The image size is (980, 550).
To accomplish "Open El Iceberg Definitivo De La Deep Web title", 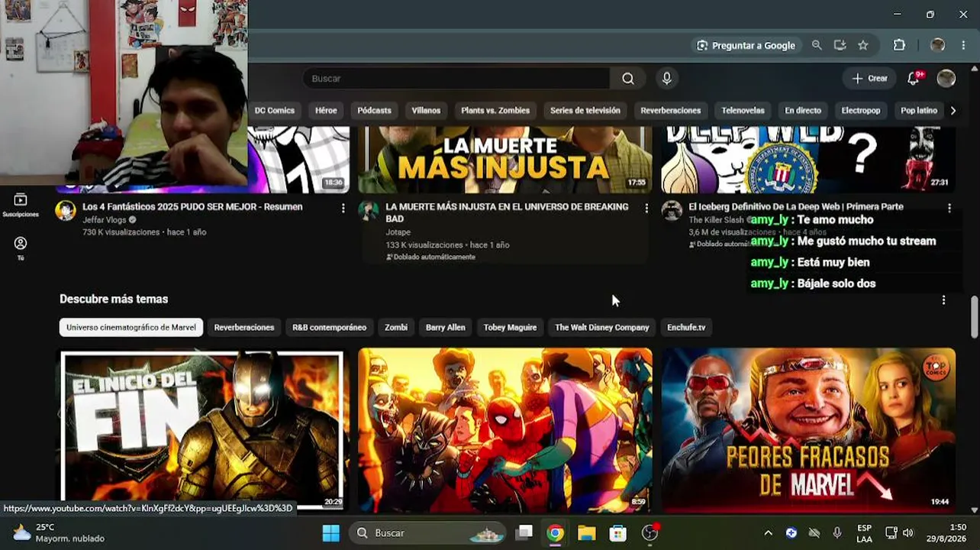I will coord(796,207).
